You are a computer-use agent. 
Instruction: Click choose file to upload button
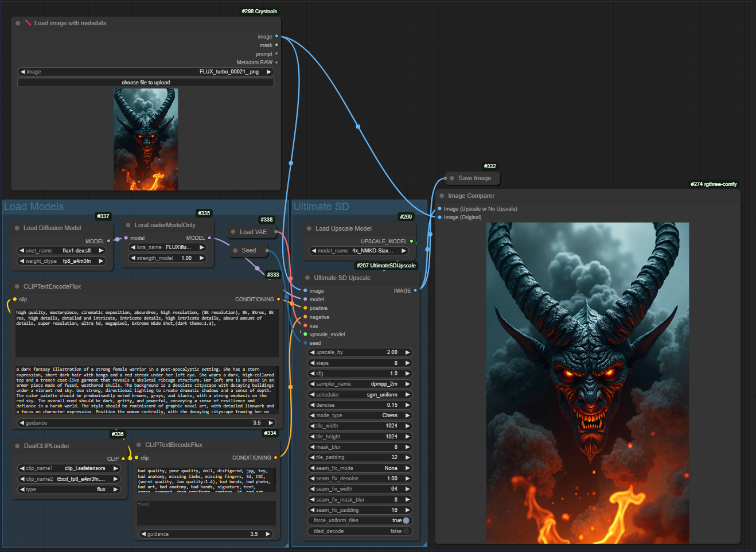[146, 83]
